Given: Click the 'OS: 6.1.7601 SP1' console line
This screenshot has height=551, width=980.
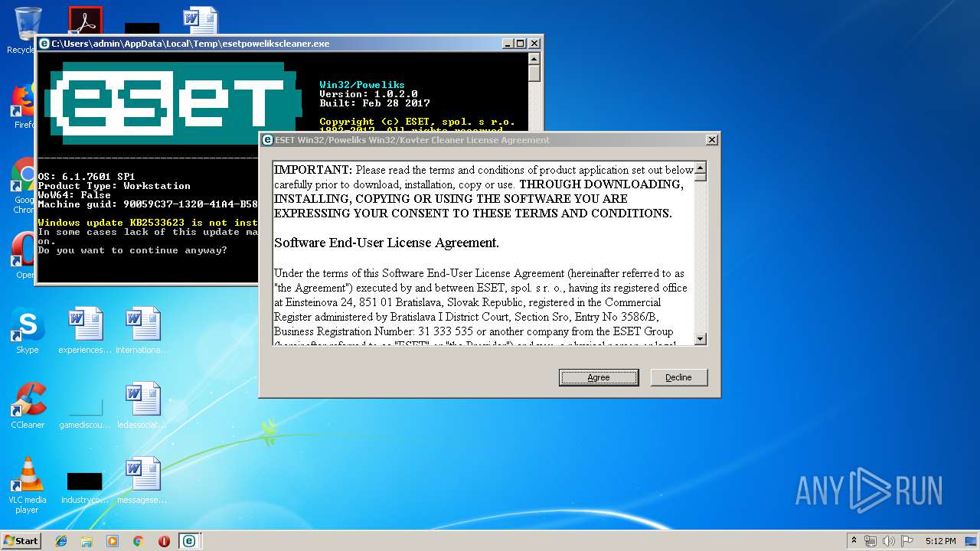Looking at the screenshot, I should click(87, 177).
